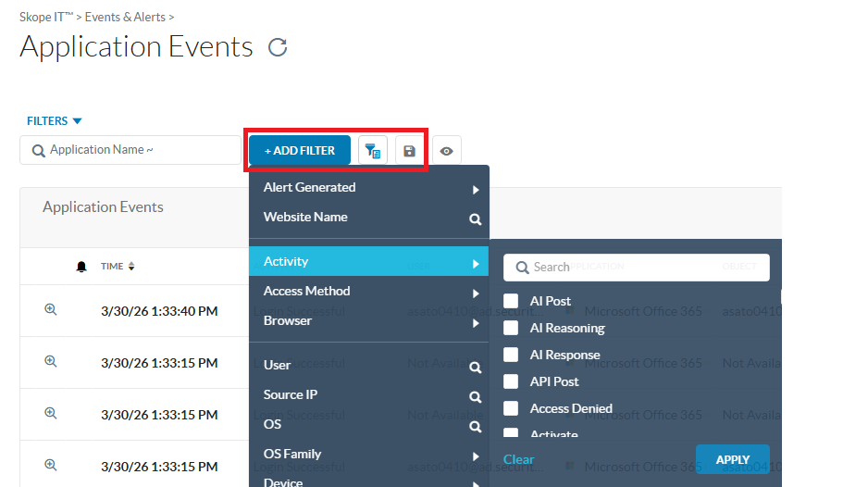This screenshot has height=487, width=868.
Task: Collapse the FILTERS dropdown arrow
Action: click(77, 121)
